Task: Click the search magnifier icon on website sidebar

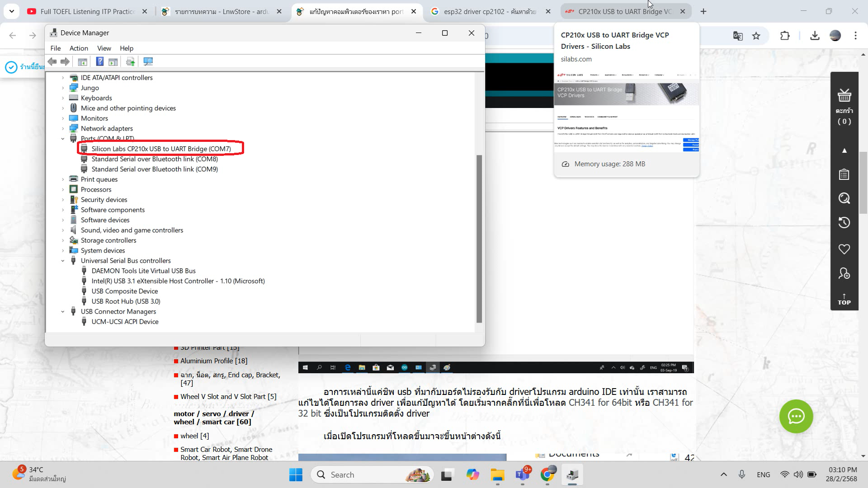Action: point(844,198)
